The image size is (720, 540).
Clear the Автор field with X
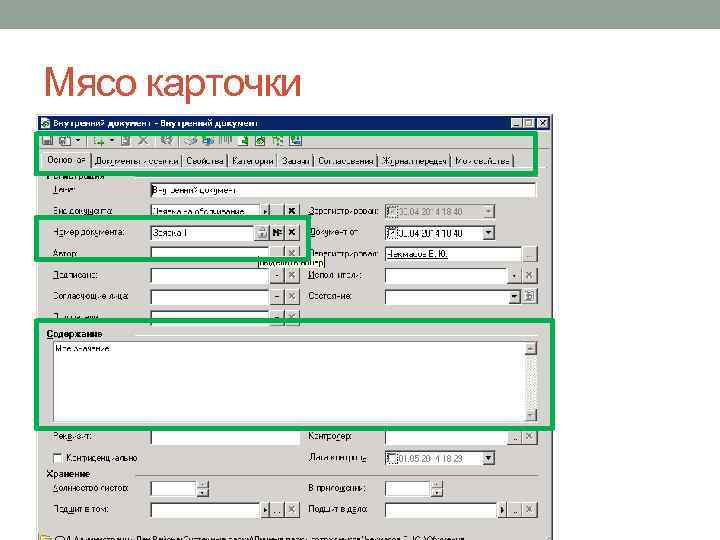292,253
